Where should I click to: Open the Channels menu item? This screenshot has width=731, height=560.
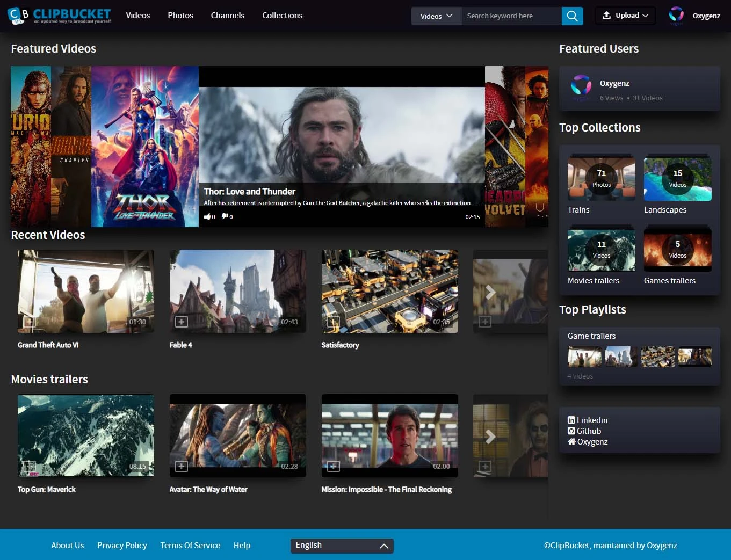tap(227, 16)
